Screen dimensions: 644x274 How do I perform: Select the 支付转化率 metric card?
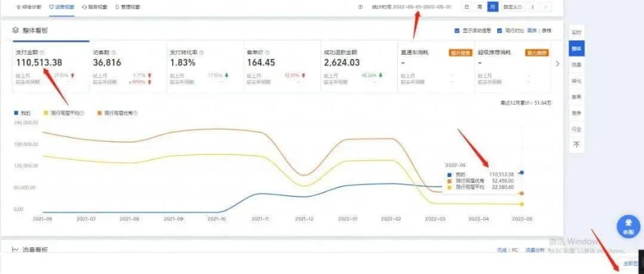[x=205, y=67]
